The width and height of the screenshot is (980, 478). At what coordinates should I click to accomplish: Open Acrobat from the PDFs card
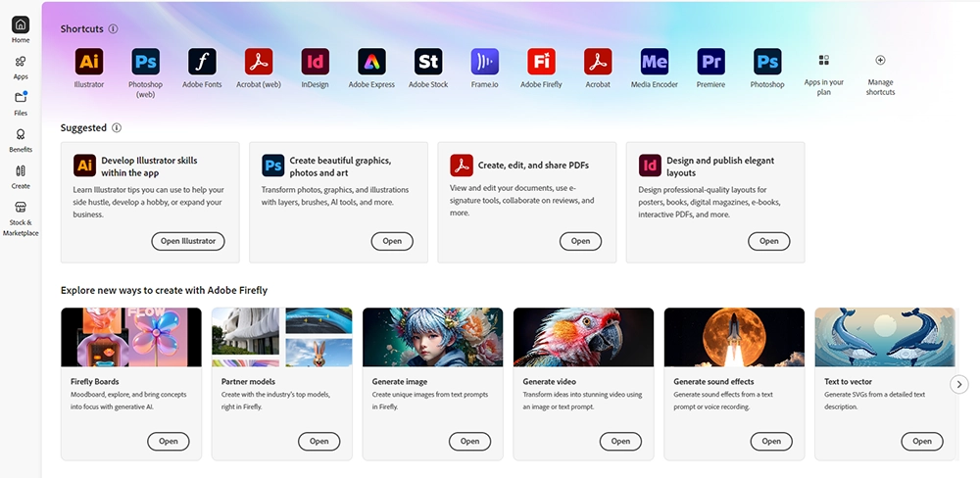tap(580, 241)
